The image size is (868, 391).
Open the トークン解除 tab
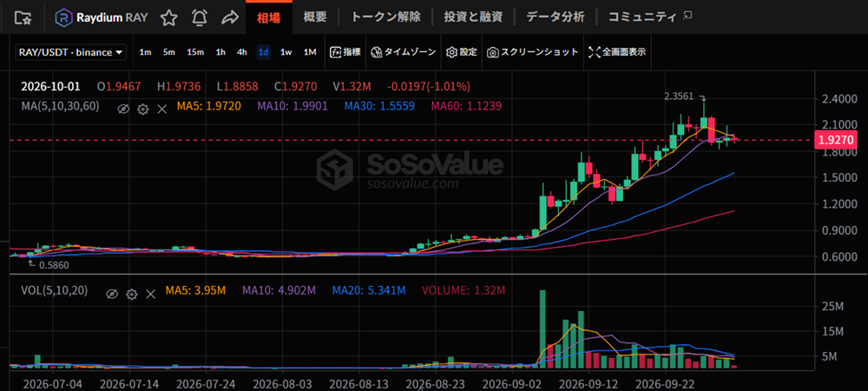(386, 17)
